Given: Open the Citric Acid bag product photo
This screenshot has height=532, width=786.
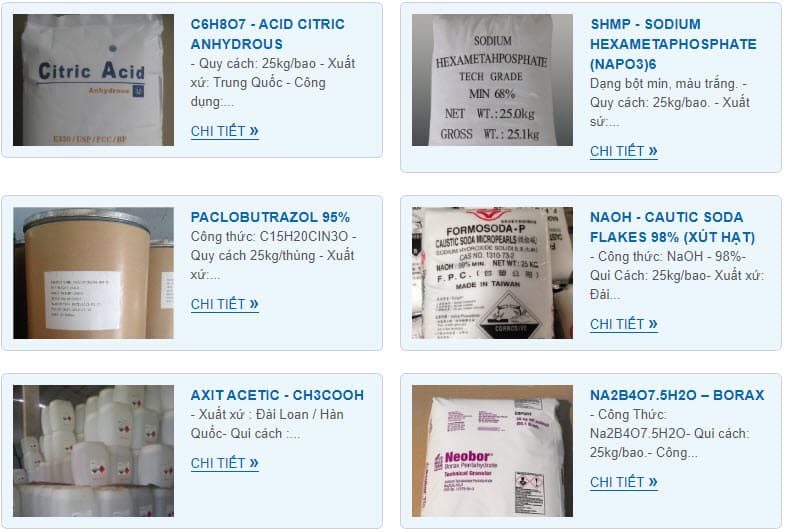Looking at the screenshot, I should coord(93,80).
